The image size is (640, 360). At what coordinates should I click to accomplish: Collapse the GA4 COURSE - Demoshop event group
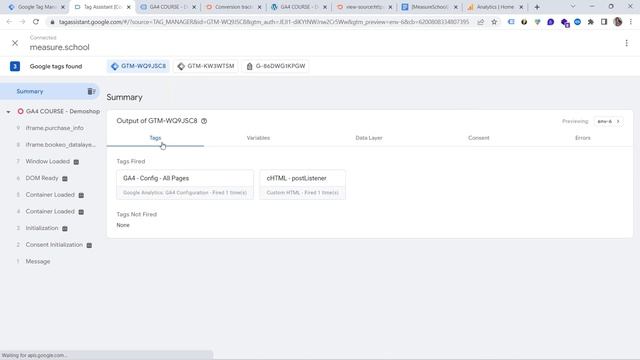coord(8,111)
